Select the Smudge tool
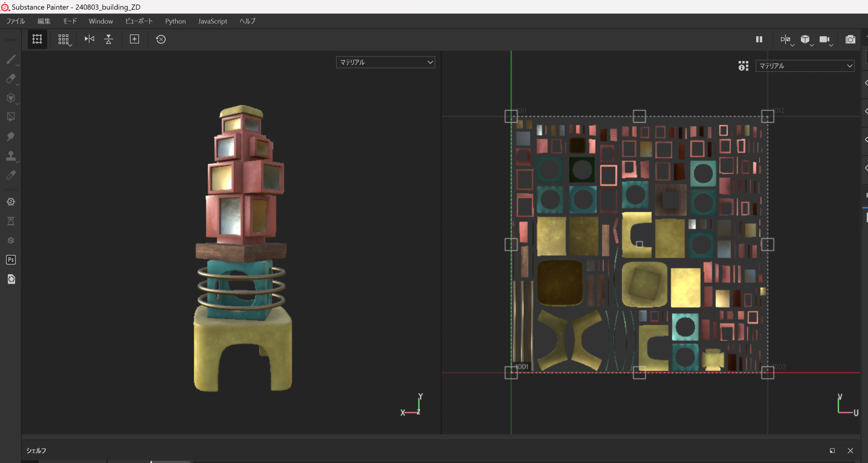This screenshot has width=868, height=463. pos(11,137)
